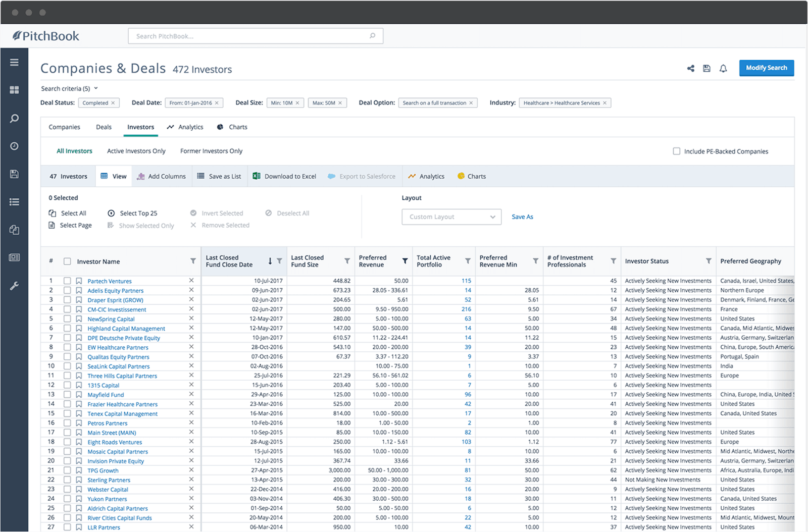Click the magnifier in the PitchBook search box

[372, 36]
